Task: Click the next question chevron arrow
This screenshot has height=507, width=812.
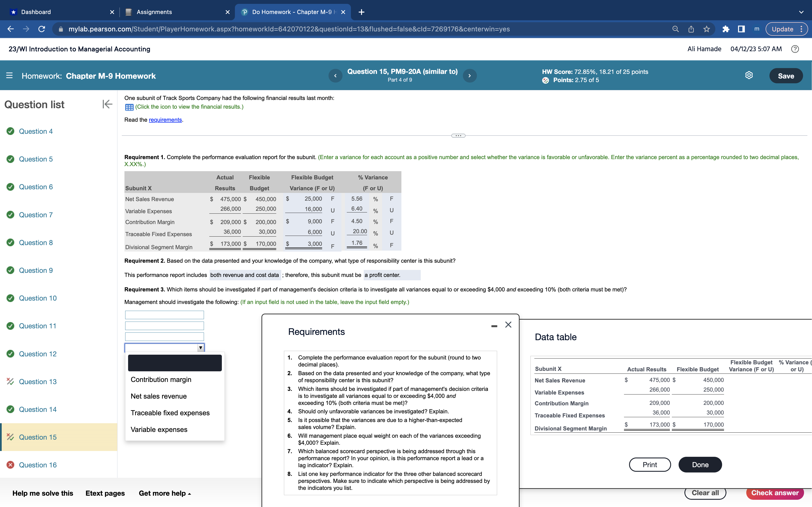Action: coord(469,75)
